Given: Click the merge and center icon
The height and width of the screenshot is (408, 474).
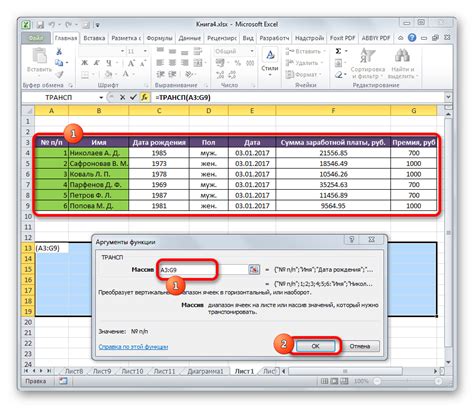Looking at the screenshot, I should 198,63.
